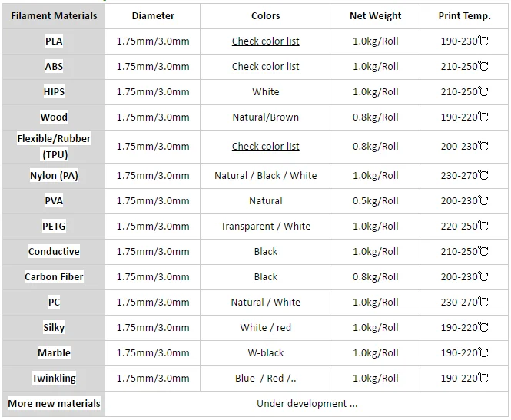Select the Wood material cell
511x420 pixels.
click(54, 117)
